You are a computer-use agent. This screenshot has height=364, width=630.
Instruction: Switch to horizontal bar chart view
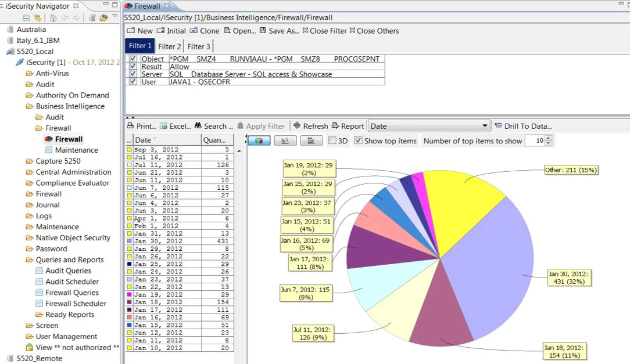[312, 140]
